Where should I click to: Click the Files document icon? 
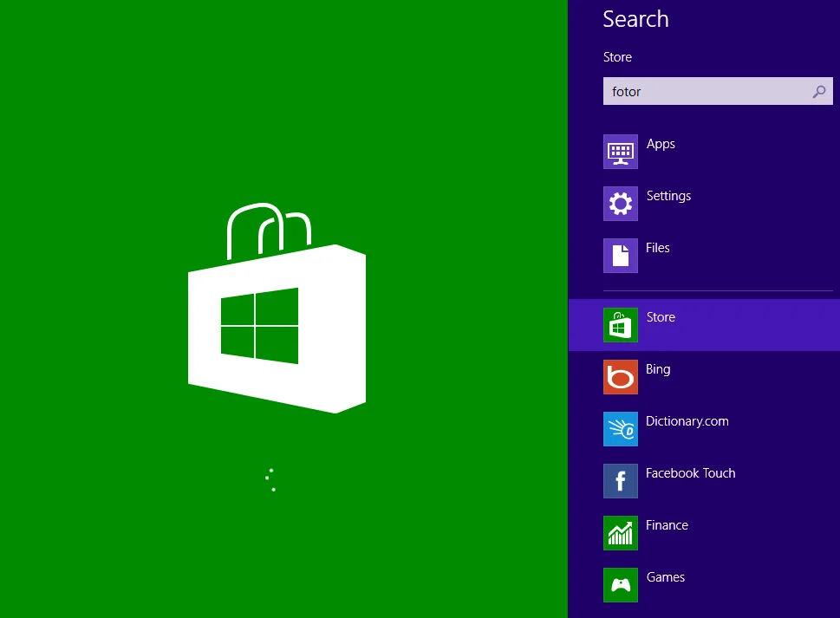click(x=620, y=256)
